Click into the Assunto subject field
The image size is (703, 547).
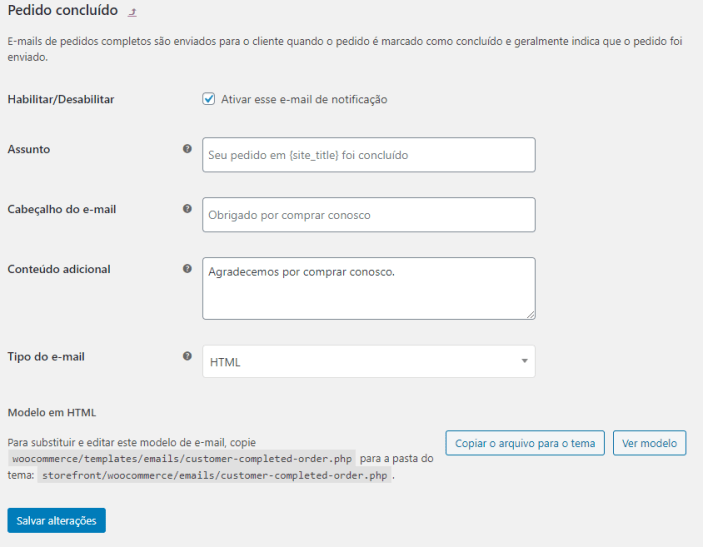click(x=369, y=155)
